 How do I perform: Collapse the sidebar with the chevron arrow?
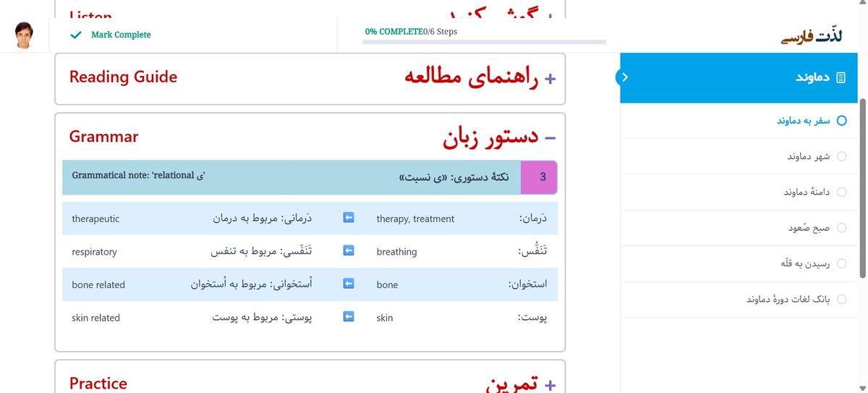pos(625,77)
